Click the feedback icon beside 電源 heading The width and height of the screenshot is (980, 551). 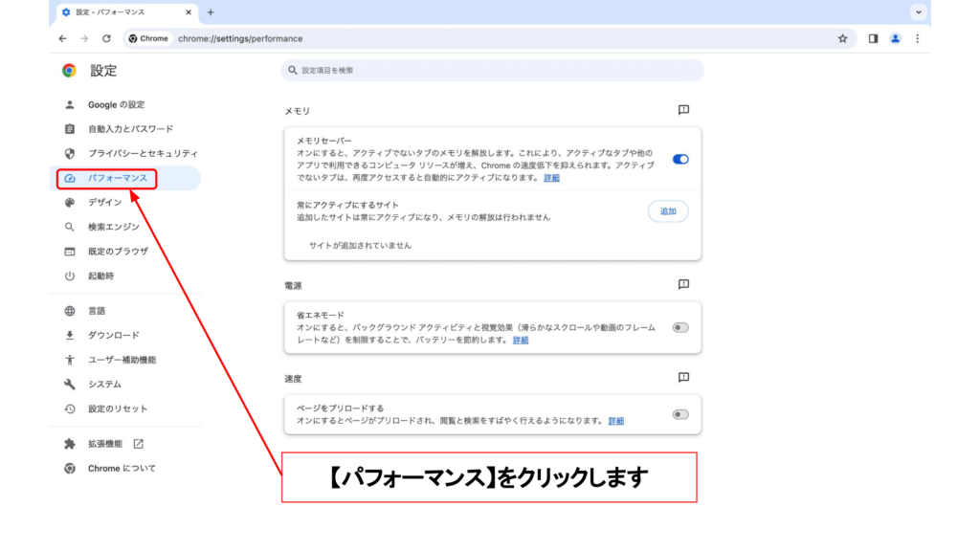point(683,285)
